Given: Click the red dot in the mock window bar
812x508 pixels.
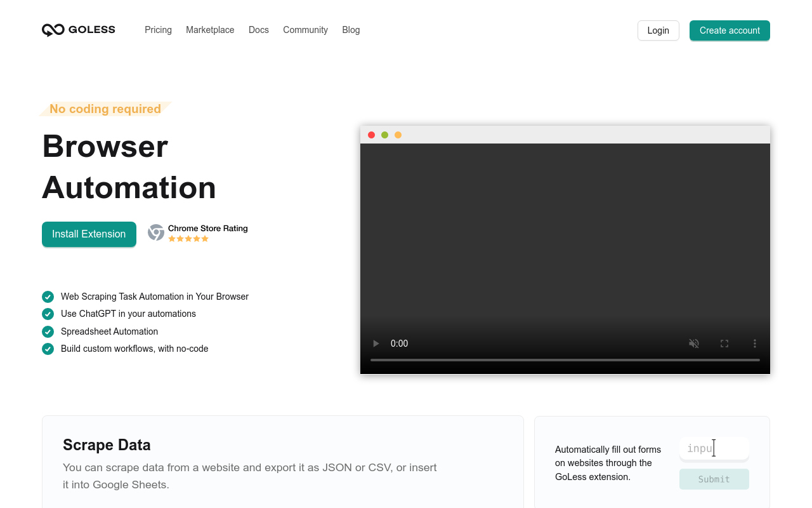Looking at the screenshot, I should tap(372, 135).
